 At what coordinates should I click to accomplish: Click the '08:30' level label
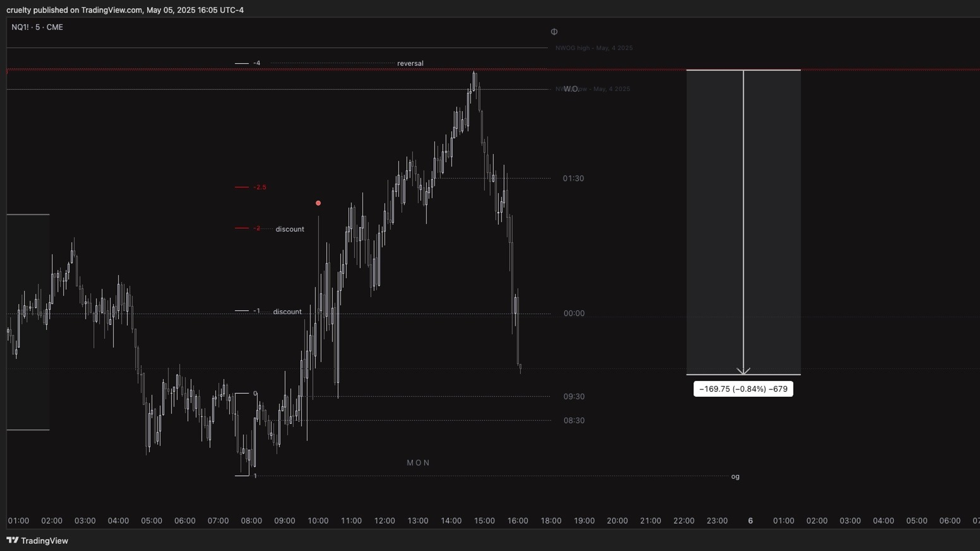point(574,421)
